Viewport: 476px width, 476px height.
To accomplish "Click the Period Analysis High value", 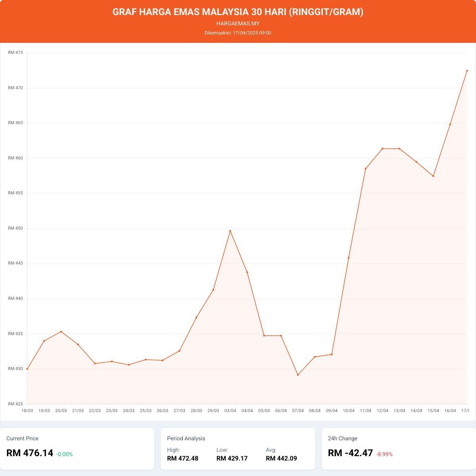I will click(x=182, y=459).
